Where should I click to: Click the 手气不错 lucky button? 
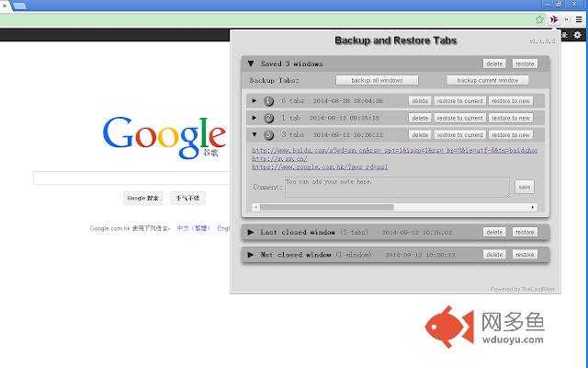(x=187, y=198)
